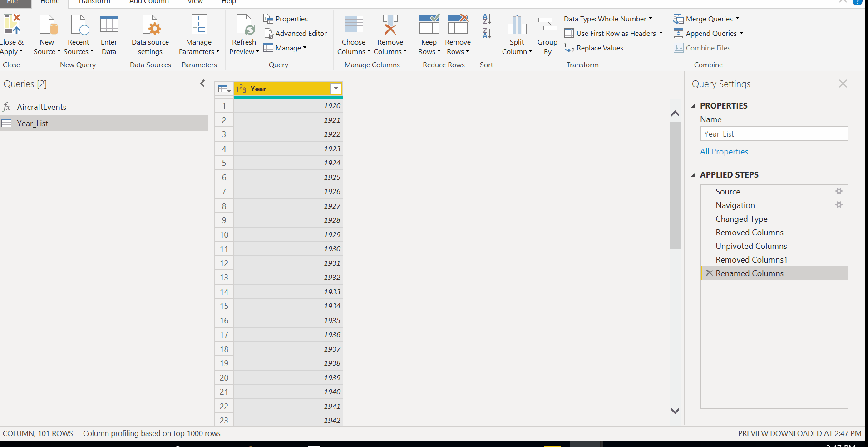Select the cell containing 1930
The width and height of the screenshot is (868, 447).
coord(288,248)
